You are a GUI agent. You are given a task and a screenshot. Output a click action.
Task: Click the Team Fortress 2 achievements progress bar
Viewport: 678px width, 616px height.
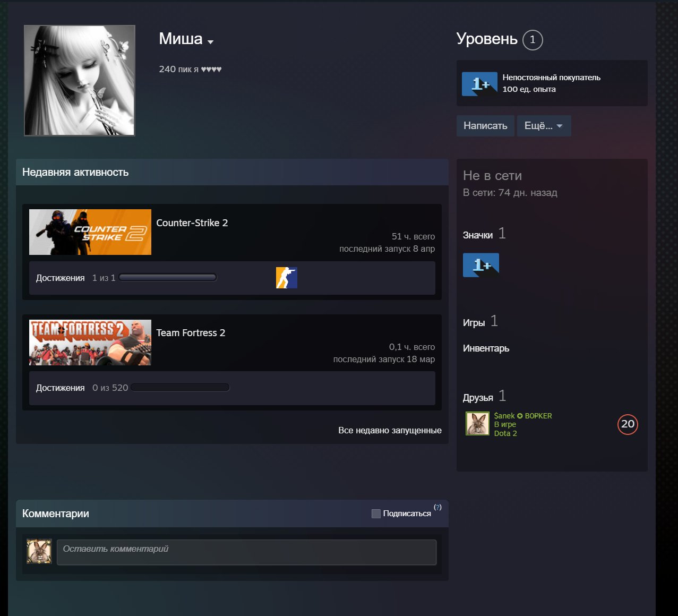point(180,387)
